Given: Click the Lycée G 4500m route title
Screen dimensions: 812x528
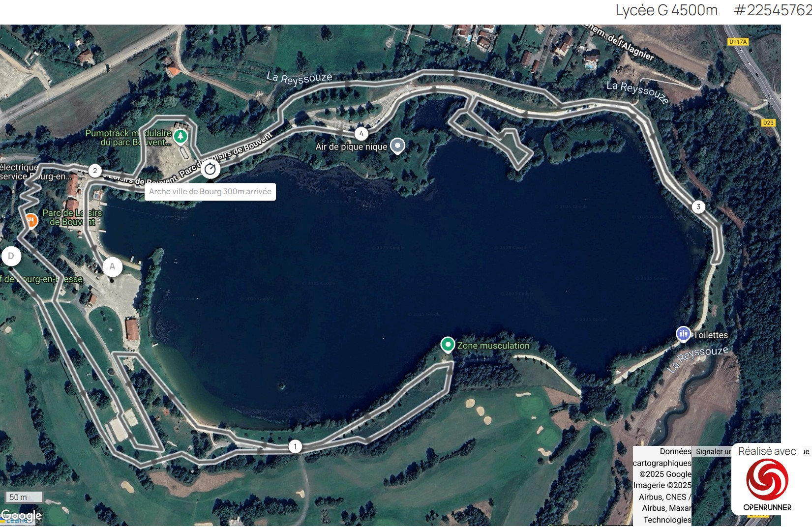Looking at the screenshot, I should click(666, 10).
